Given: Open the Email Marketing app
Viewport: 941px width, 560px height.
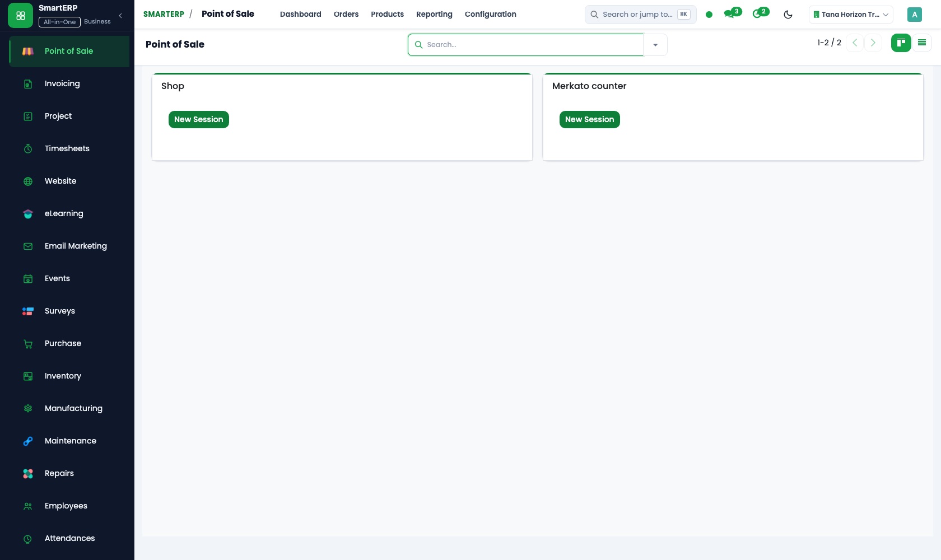Looking at the screenshot, I should [69, 246].
